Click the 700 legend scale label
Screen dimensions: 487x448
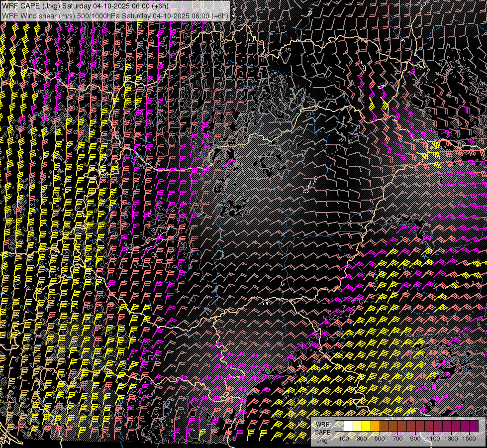397,439
